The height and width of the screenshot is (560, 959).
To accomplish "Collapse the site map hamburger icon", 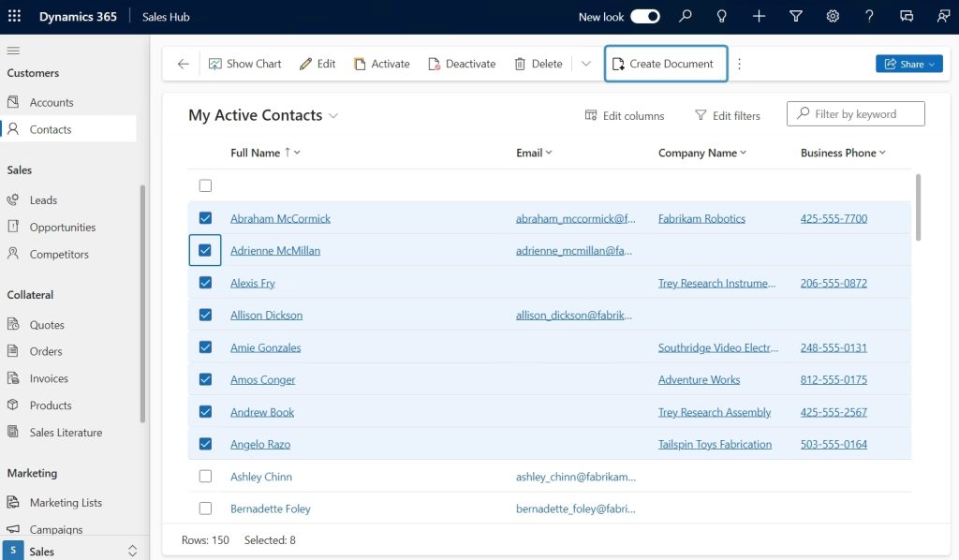I will pyautogui.click(x=13, y=51).
